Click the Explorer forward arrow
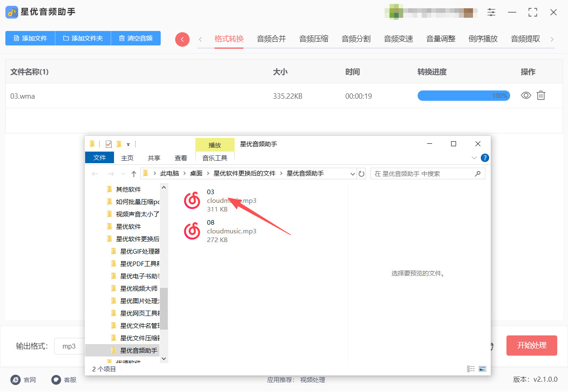The image size is (568, 392). click(110, 174)
